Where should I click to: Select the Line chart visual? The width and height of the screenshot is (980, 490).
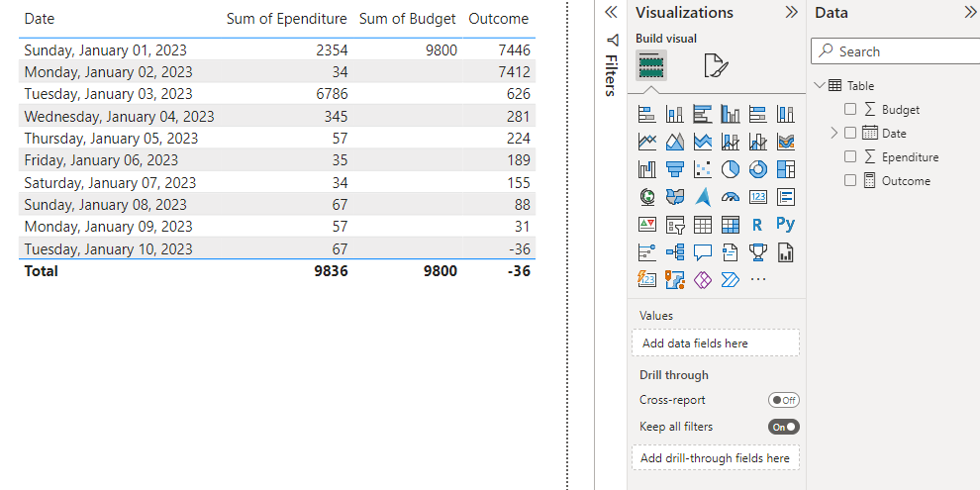click(646, 142)
